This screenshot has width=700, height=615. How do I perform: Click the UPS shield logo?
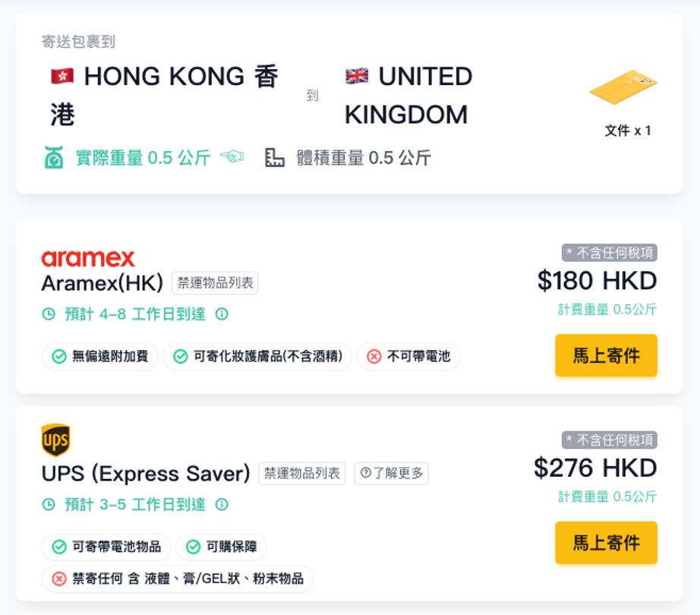(x=55, y=440)
